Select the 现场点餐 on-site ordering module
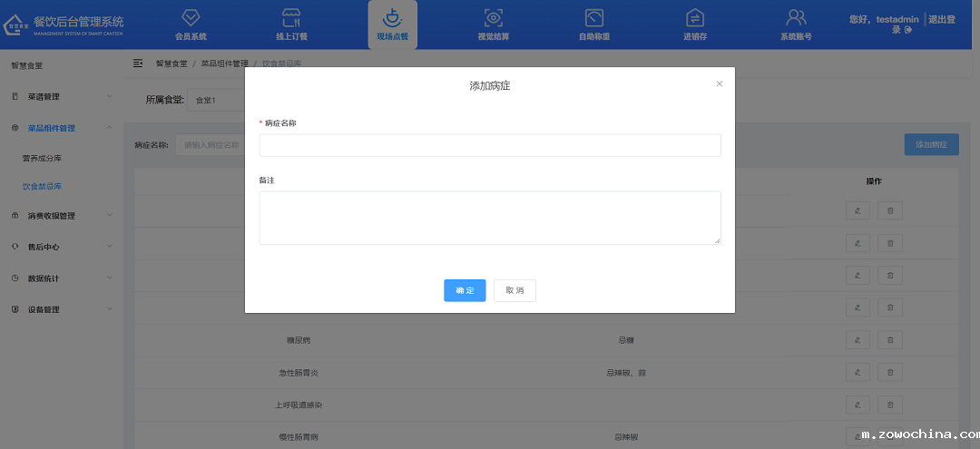 (x=392, y=24)
